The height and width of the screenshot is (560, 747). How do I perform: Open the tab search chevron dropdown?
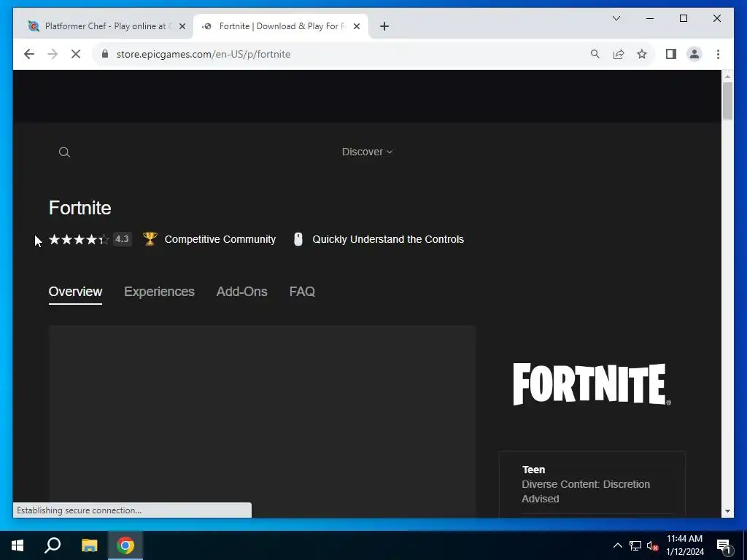(x=616, y=18)
